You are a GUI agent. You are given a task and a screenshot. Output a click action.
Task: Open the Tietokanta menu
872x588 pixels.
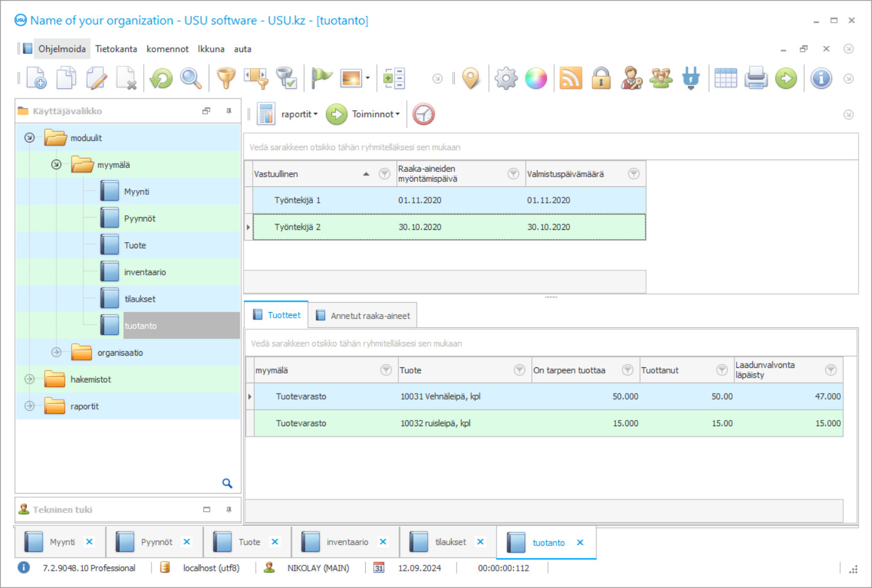click(x=116, y=49)
